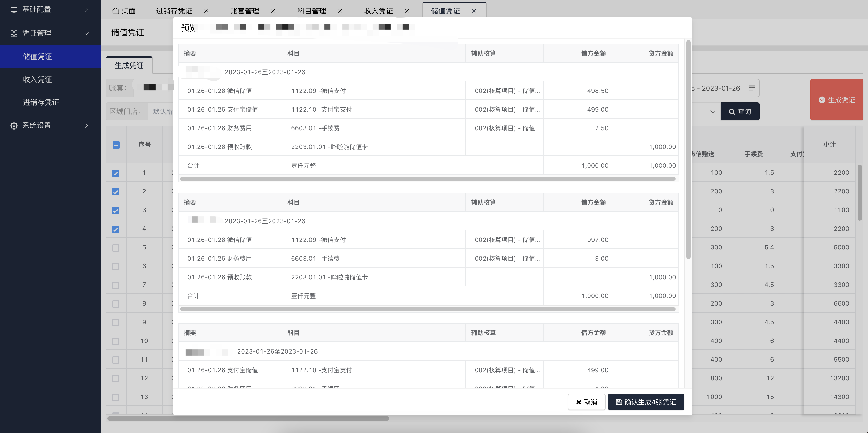Open the 储值凭证 sidebar item
This screenshot has height=433, width=868.
[50, 57]
